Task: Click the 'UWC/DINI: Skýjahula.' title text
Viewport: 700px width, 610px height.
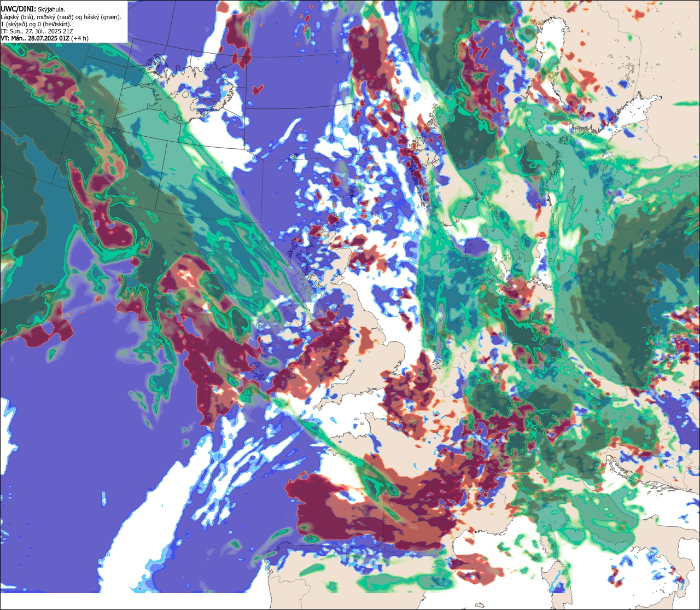Action: 33,9
